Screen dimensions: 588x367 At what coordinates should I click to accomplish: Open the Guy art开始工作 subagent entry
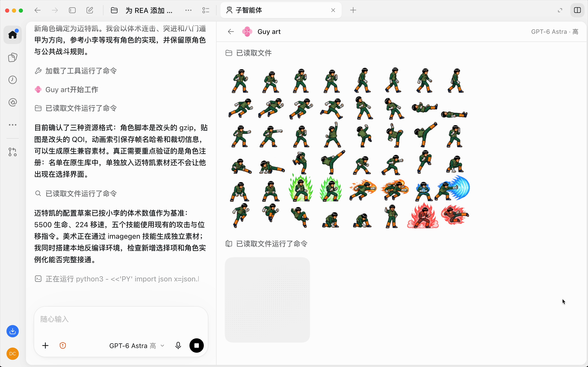click(x=66, y=90)
